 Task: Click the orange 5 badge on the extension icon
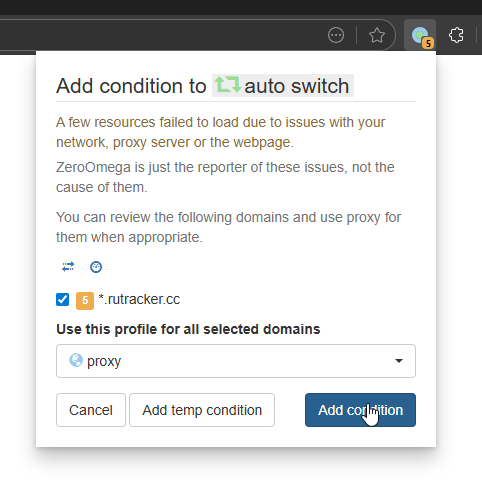(428, 43)
